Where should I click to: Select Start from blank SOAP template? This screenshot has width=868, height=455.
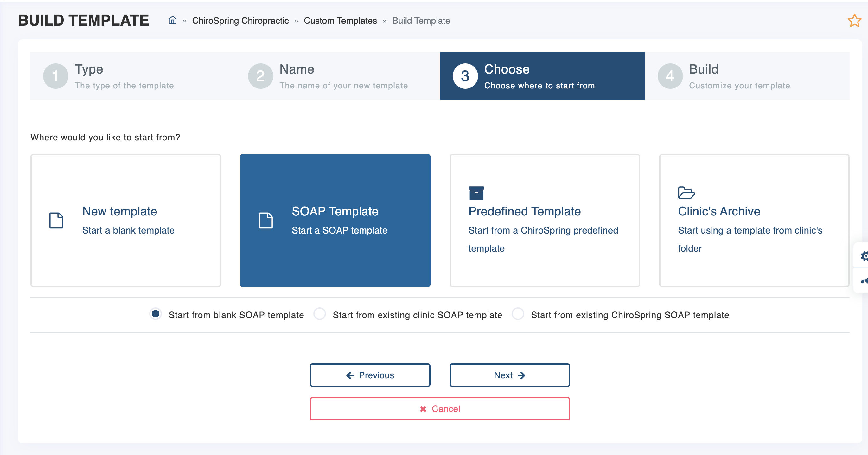(x=155, y=314)
